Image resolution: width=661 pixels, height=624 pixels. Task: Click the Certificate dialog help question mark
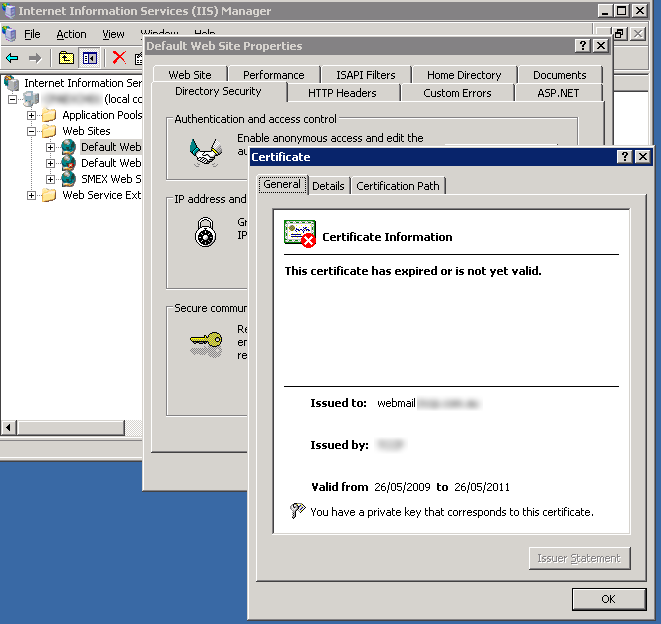625,157
